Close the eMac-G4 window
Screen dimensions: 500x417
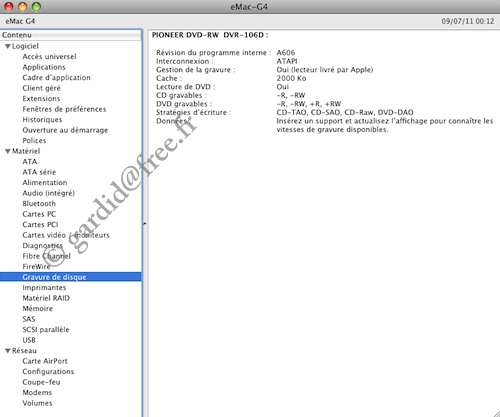8,6
